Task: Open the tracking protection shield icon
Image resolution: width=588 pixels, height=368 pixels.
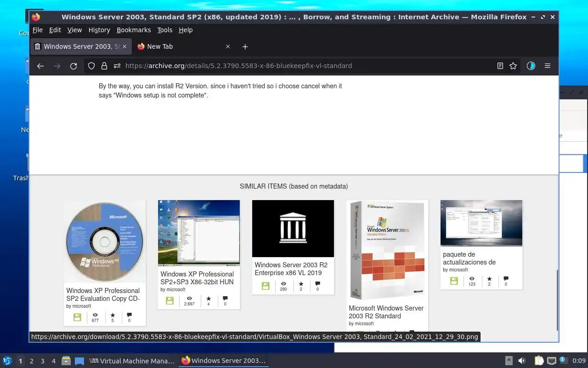Action: 91,66
